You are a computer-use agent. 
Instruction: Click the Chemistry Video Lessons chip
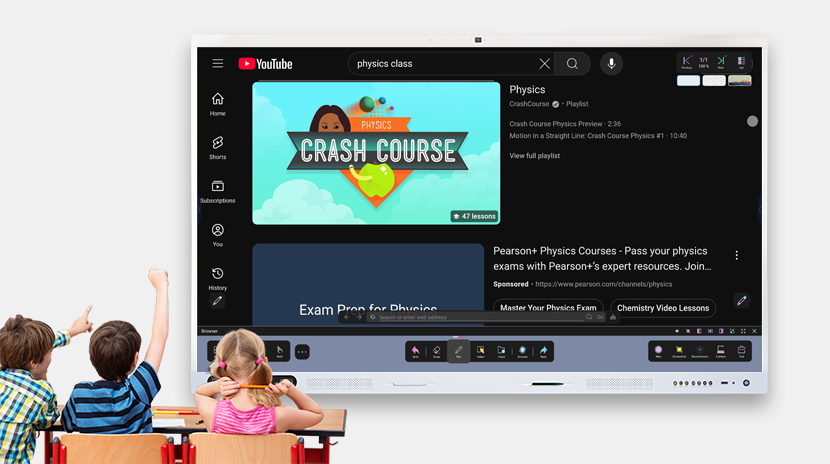coord(663,308)
